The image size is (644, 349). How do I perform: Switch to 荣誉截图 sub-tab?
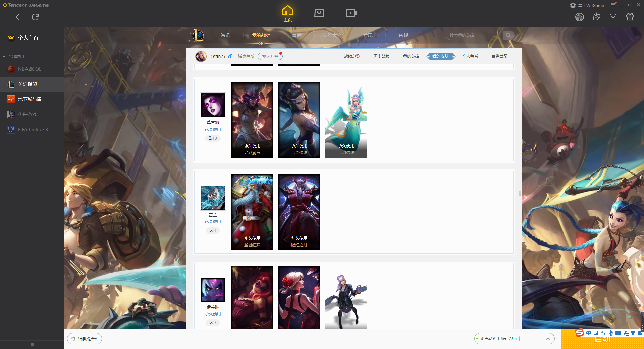pos(499,56)
